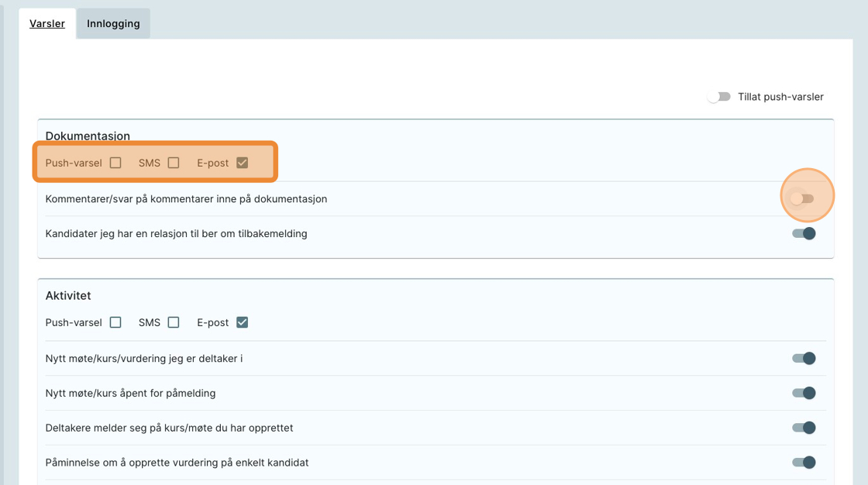This screenshot has height=485, width=868.
Task: Toggle Påminnelse om å opprette vurdering switch
Action: point(804,463)
